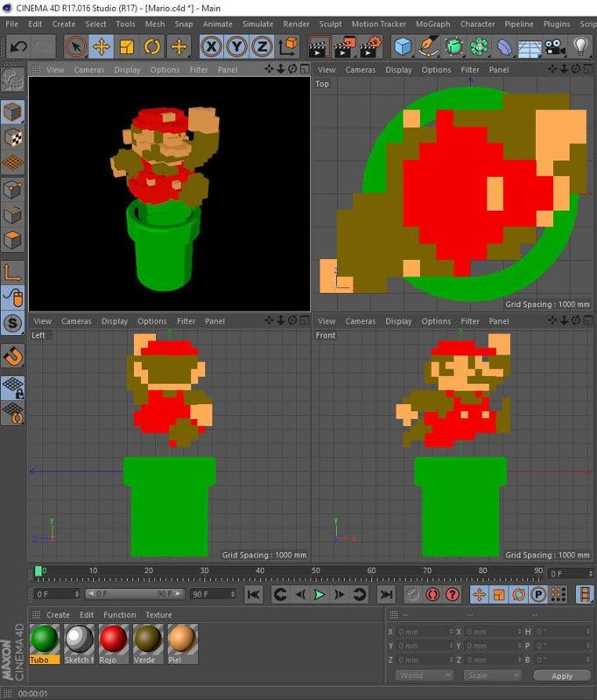Screen dimensions: 597x700
Task: Select the Live Selection arrow tool
Action: [76, 46]
